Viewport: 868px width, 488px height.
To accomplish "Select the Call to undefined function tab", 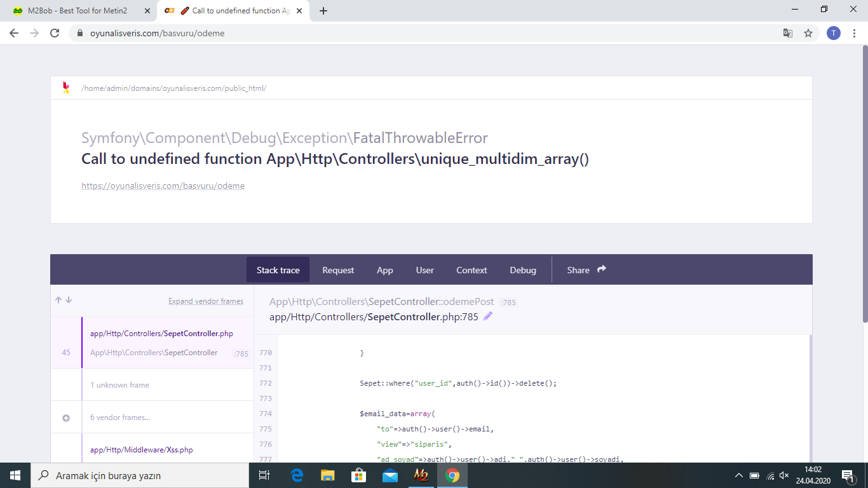I will point(233,11).
